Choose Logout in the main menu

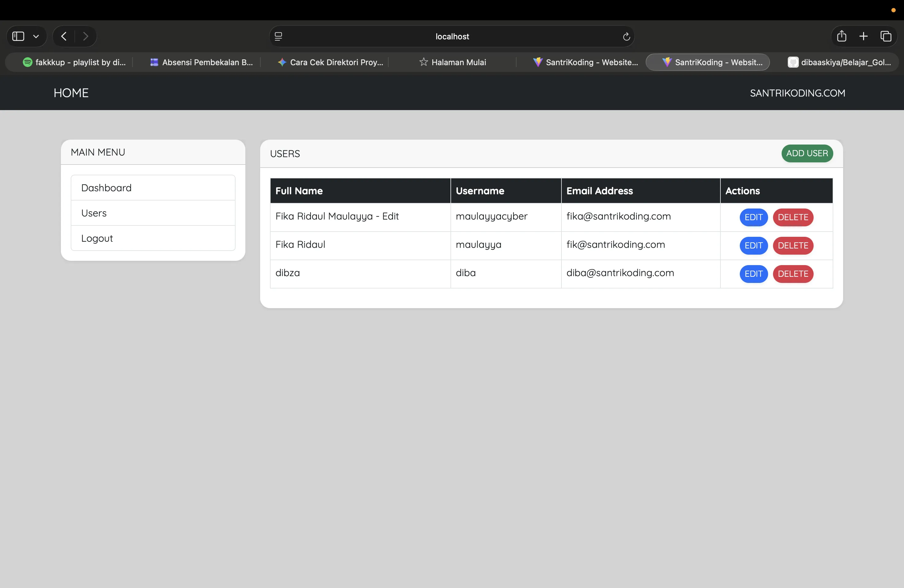[153, 238]
